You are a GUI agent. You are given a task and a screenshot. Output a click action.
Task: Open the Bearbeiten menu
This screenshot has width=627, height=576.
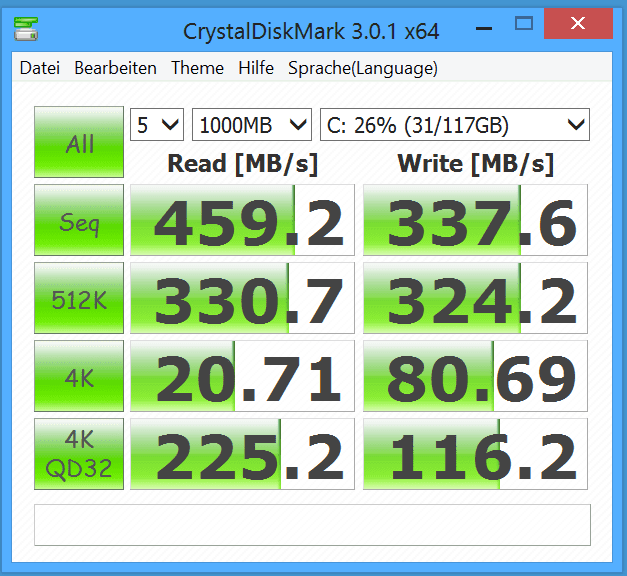pyautogui.click(x=115, y=68)
